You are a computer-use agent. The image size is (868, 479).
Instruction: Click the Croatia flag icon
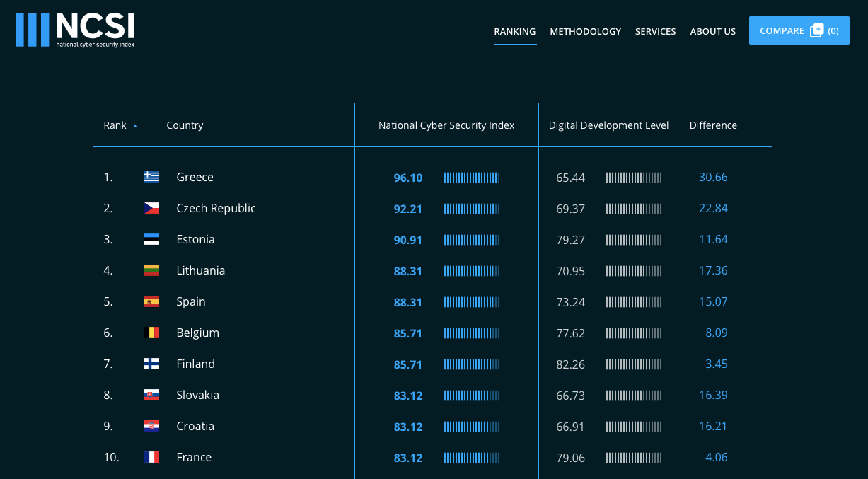[x=151, y=426]
